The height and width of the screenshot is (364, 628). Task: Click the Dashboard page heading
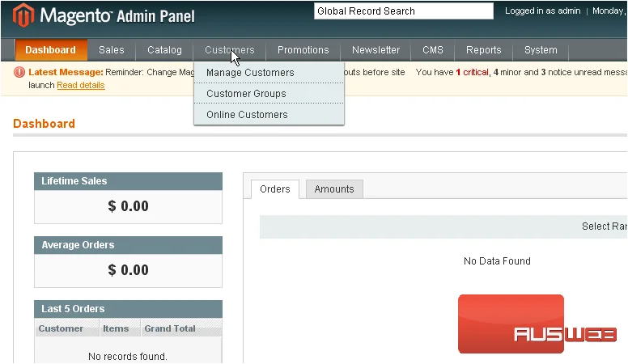44,123
